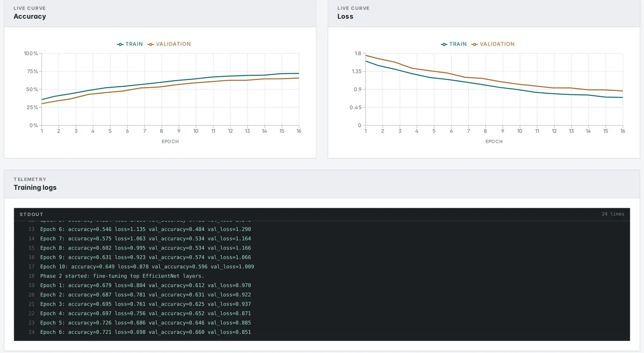Select log line 'Epoch 9: accuracy=0.631'
The width and height of the screenshot is (644, 353).
pyautogui.click(x=145, y=257)
